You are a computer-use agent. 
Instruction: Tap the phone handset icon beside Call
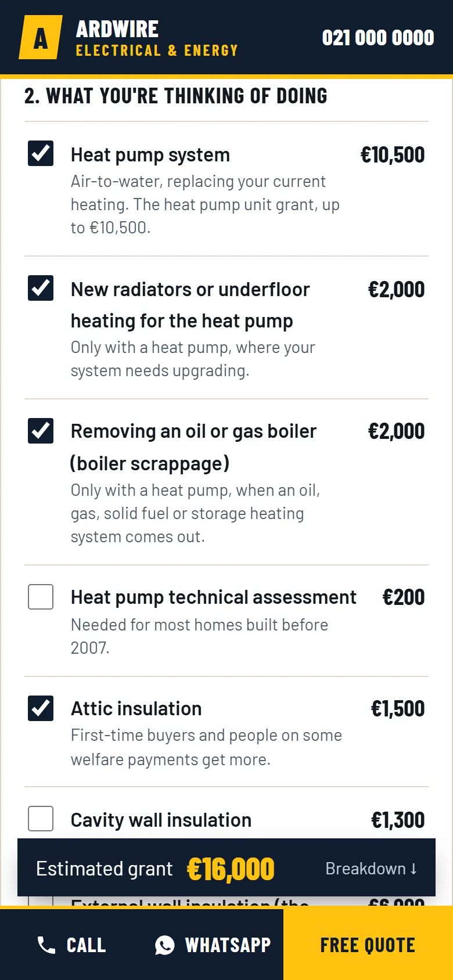pos(46,945)
